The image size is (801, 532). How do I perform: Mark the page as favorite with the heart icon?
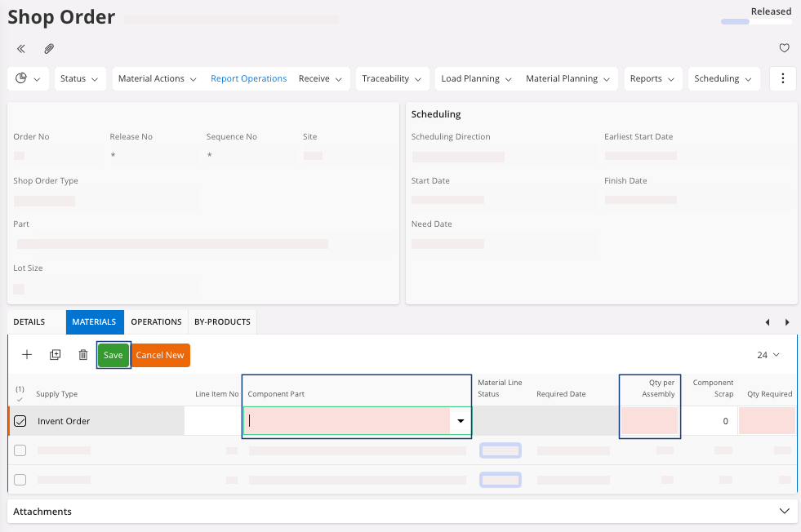point(784,49)
